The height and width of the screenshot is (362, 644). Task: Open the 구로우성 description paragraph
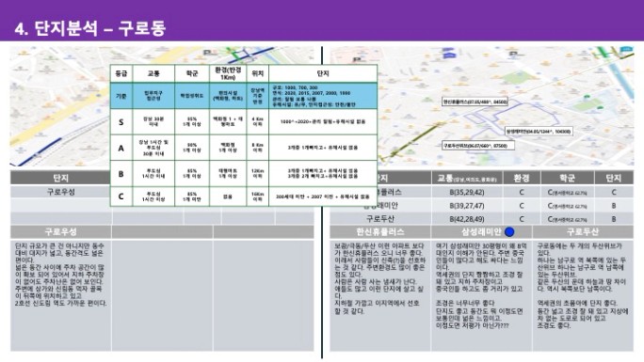[61, 275]
